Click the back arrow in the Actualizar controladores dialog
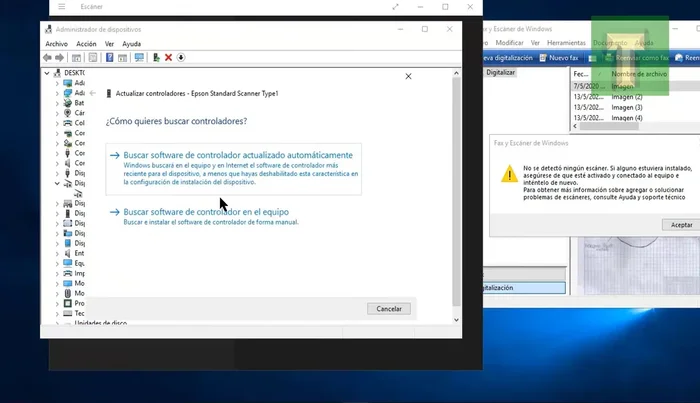This screenshot has width=700, height=403. pyautogui.click(x=92, y=93)
